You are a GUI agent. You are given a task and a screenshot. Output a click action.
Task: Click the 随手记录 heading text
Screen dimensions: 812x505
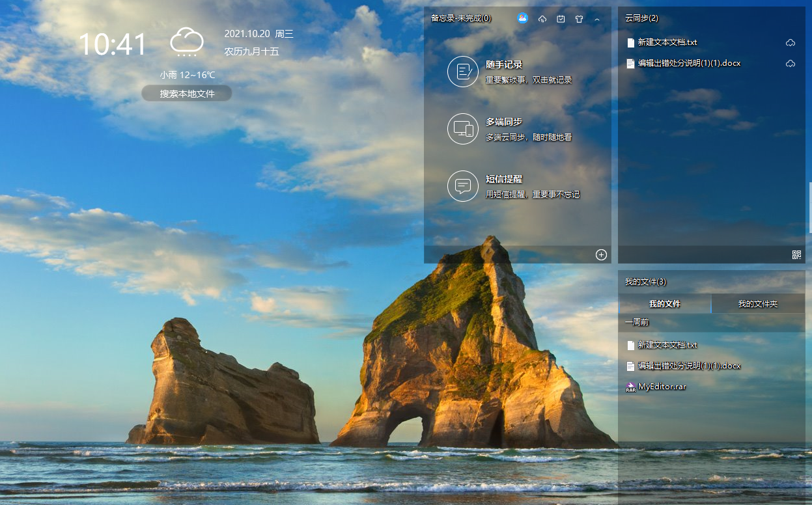click(504, 65)
